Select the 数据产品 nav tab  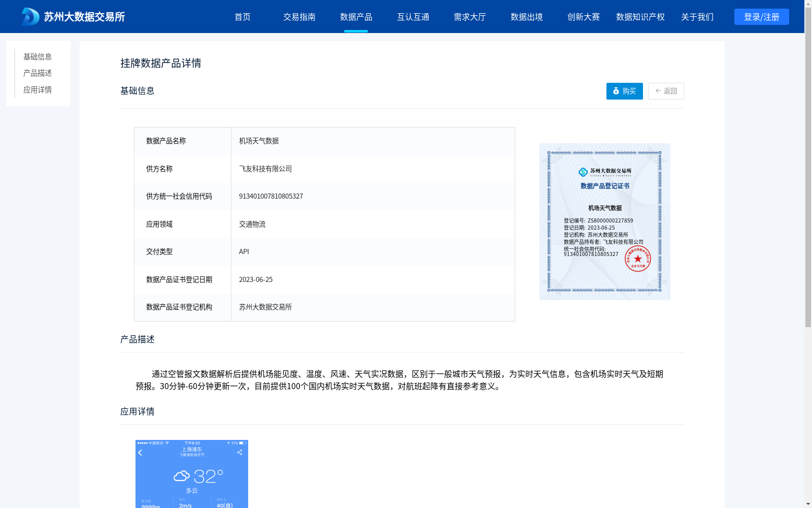pos(356,17)
